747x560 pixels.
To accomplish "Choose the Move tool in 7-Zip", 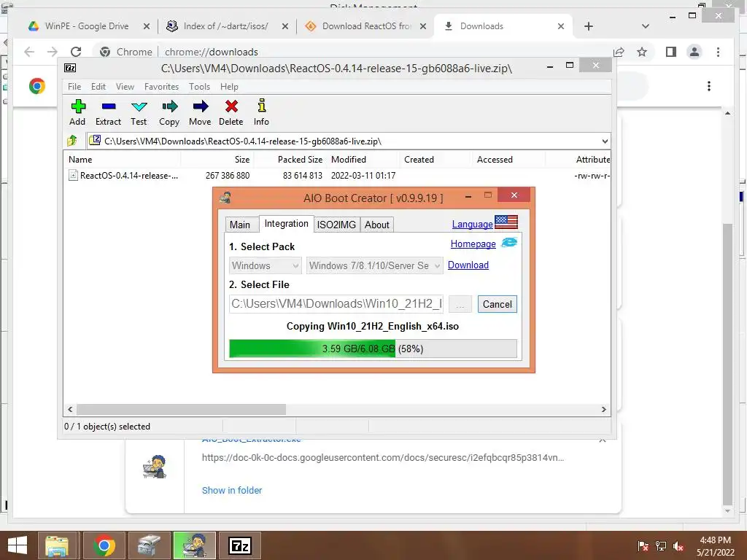I will tap(200, 113).
